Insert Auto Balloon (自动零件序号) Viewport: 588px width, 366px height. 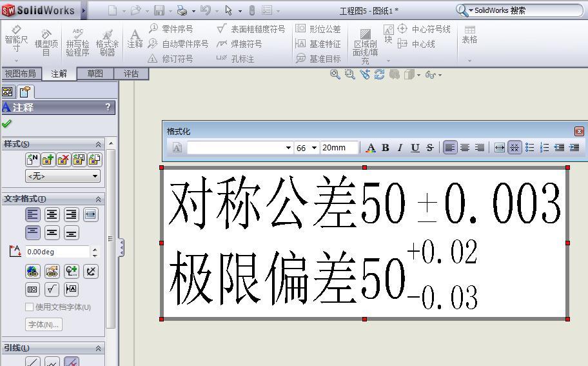(178, 44)
